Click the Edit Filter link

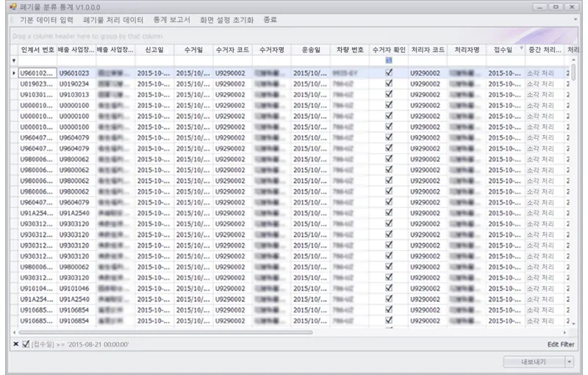click(x=561, y=344)
